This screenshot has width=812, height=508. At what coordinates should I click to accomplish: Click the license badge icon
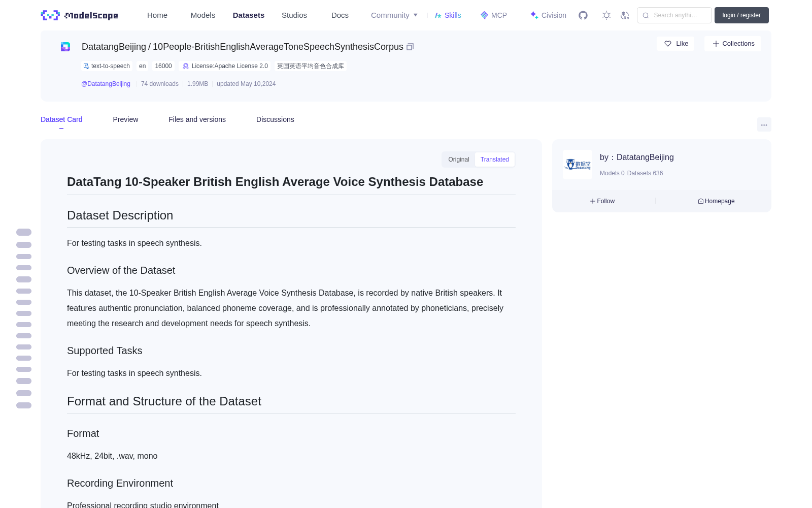[186, 66]
